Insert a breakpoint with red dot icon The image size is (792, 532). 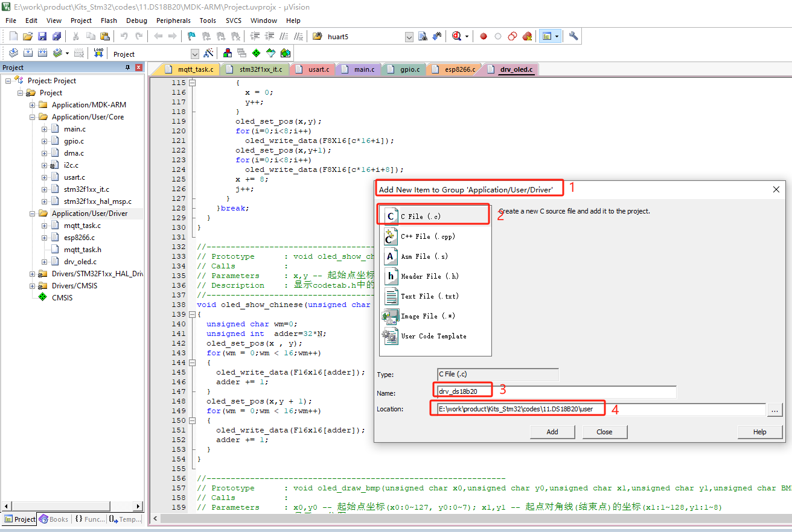484,36
